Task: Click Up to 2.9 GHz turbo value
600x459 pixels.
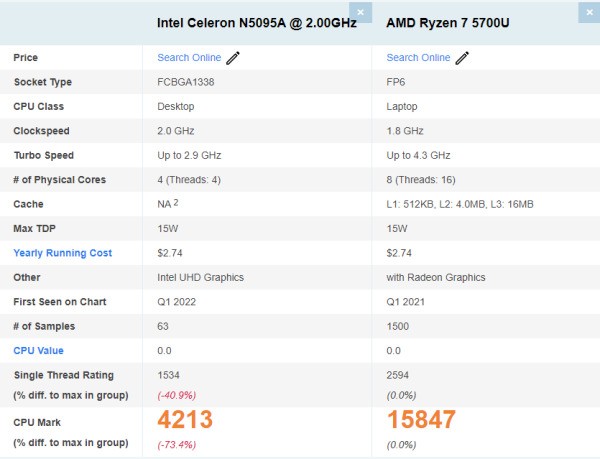Action: click(x=189, y=155)
